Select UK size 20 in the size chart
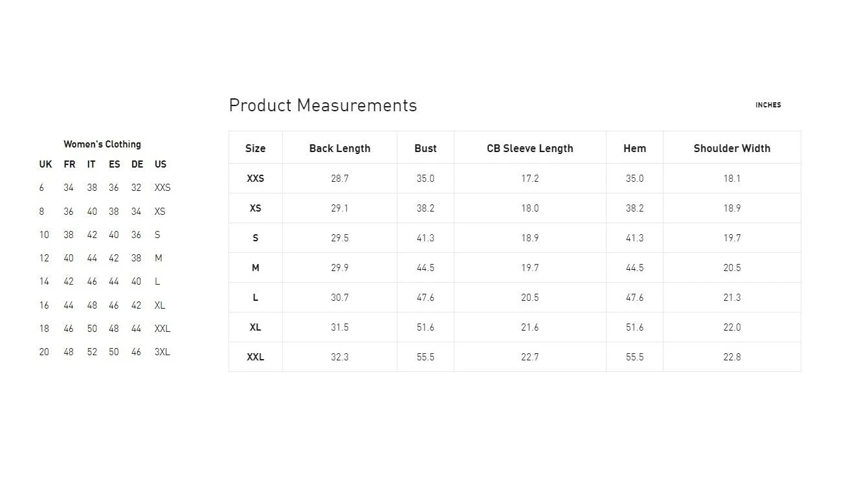The height and width of the screenshot is (504, 868). tap(44, 352)
